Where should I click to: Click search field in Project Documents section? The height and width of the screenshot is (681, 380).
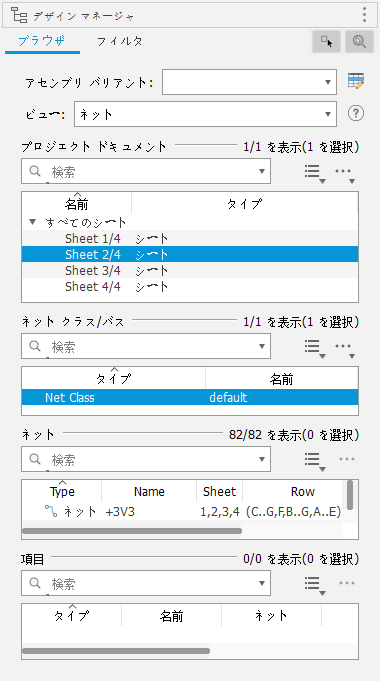pos(146,171)
